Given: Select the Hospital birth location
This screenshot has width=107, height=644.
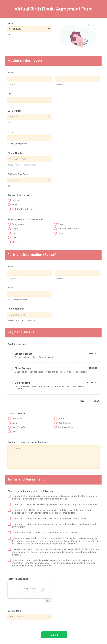Looking at the screenshot, I should click(9, 200).
